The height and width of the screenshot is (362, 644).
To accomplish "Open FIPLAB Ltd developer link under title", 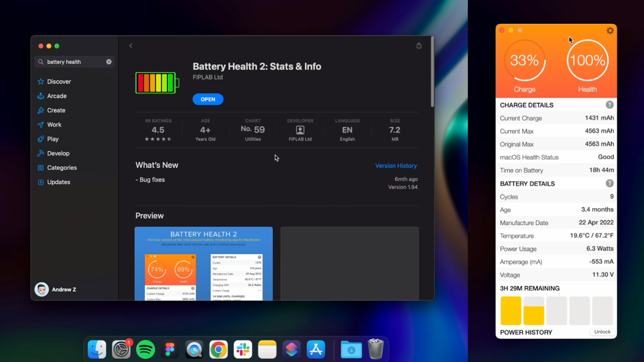I will 208,77.
